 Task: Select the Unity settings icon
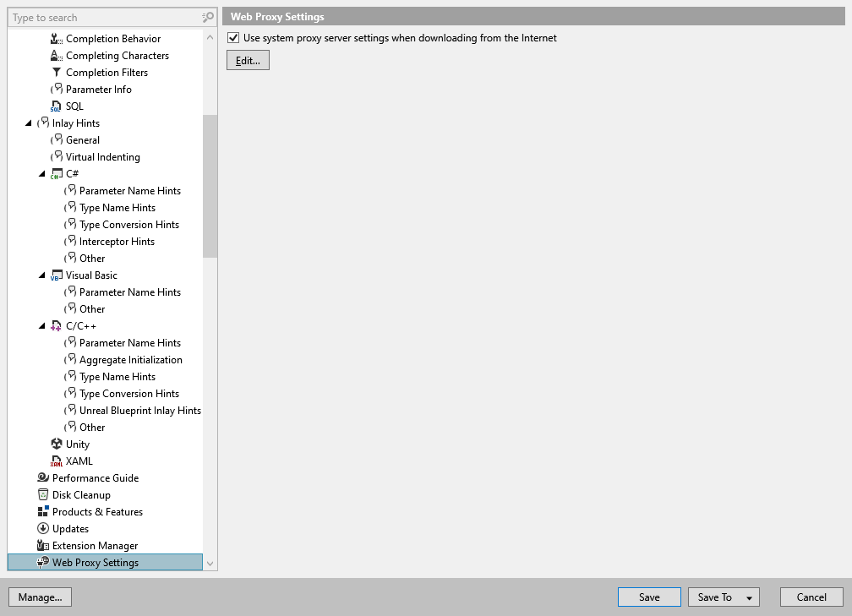pyautogui.click(x=57, y=444)
